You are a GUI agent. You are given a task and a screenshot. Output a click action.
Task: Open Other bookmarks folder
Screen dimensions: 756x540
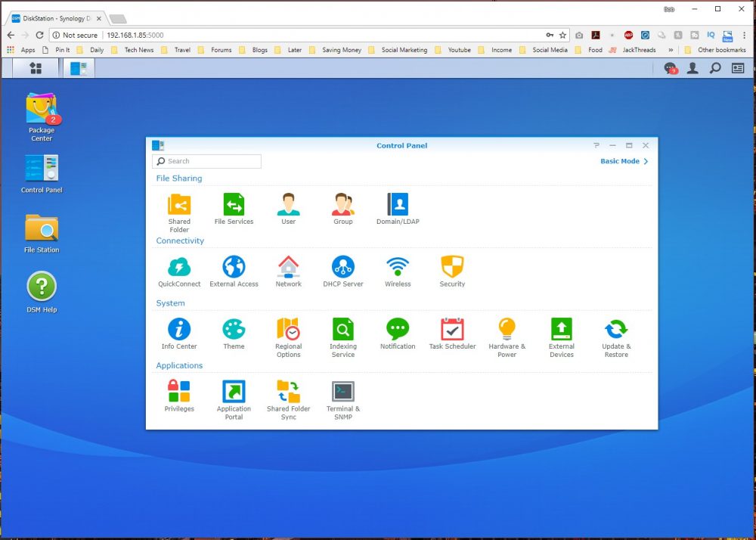coord(715,50)
